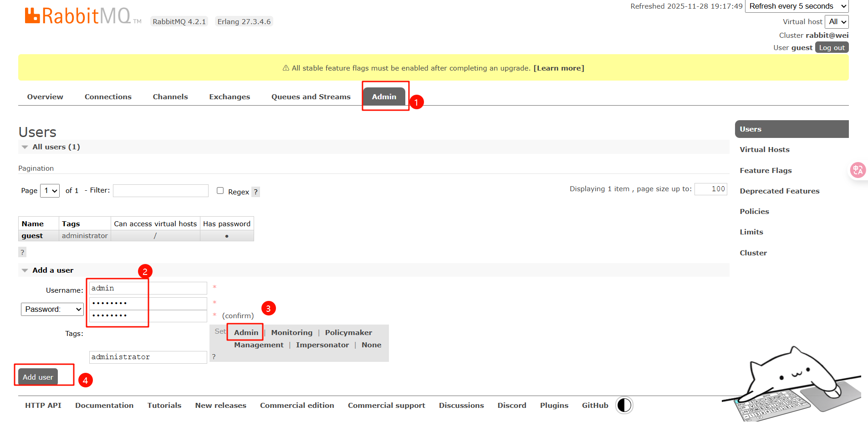Click the Log out button
The image size is (868, 432).
(832, 48)
